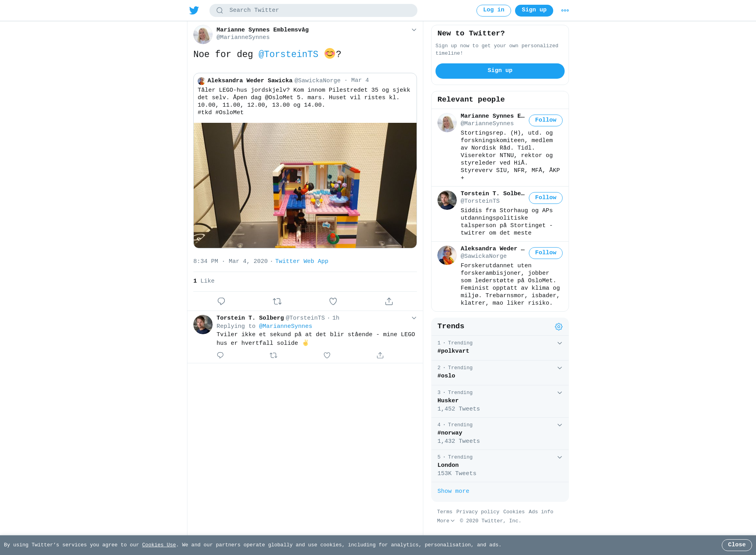Viewport: 756px width, 555px height.
Task: Open More dropdown in footer
Action: click(x=446, y=521)
